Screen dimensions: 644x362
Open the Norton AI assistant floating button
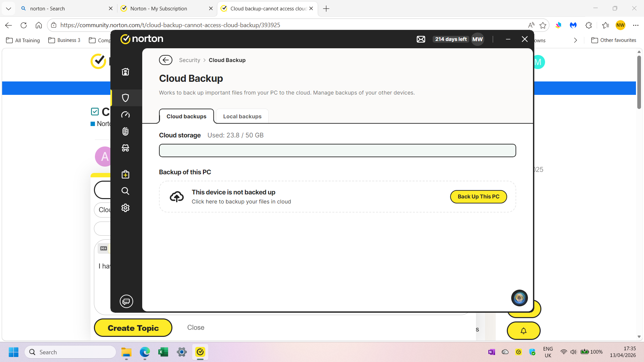520,298
